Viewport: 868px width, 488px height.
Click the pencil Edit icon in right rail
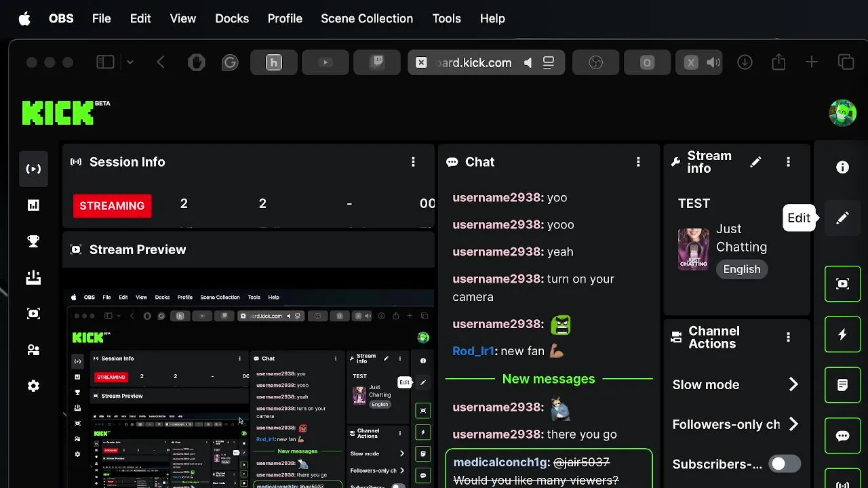[x=842, y=218]
